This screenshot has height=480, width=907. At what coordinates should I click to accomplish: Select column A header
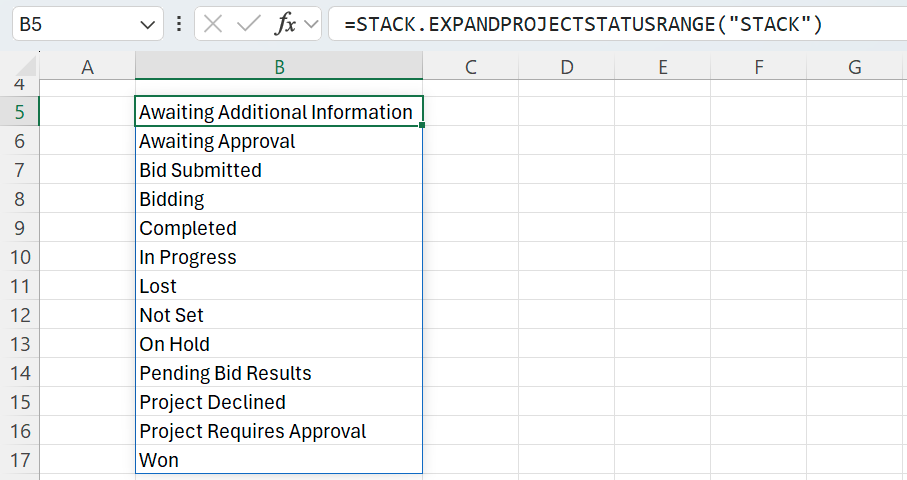coord(87,67)
